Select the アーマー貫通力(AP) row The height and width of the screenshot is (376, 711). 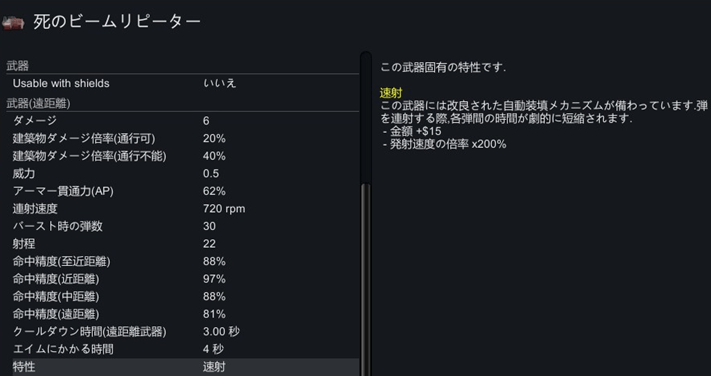[x=185, y=191]
